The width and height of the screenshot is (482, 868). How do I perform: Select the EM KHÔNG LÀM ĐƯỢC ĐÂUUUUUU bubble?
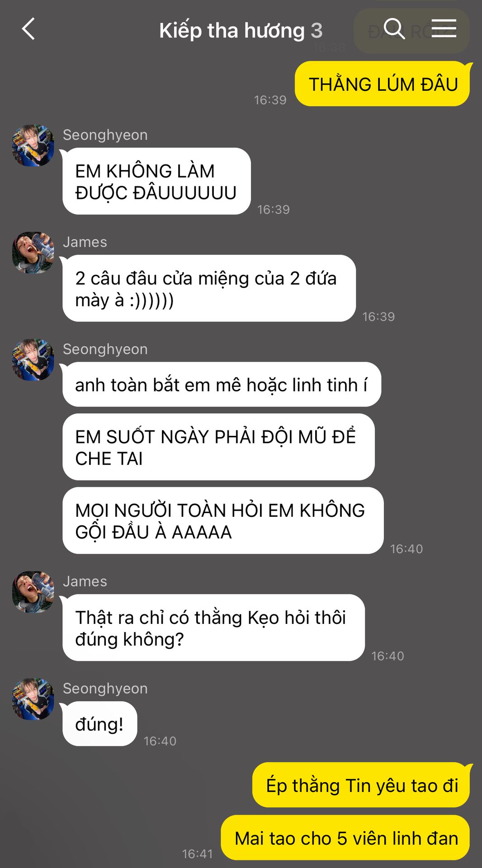click(156, 181)
